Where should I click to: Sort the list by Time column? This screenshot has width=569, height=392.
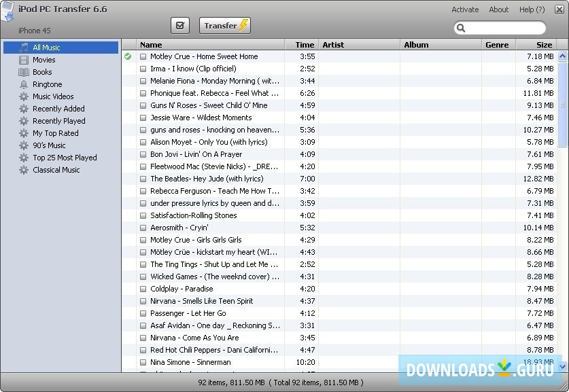(x=302, y=45)
